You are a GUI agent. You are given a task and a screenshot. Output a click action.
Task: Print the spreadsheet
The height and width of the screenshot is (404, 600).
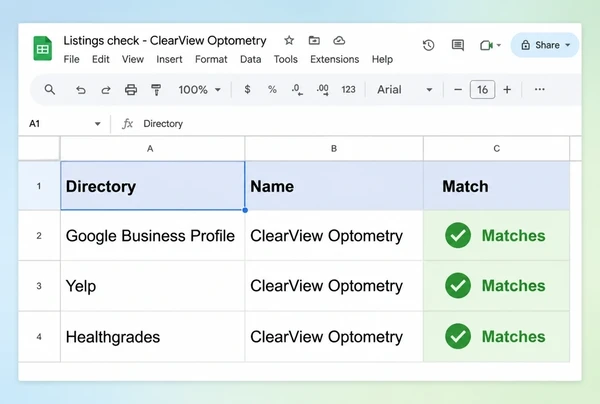coord(131,90)
